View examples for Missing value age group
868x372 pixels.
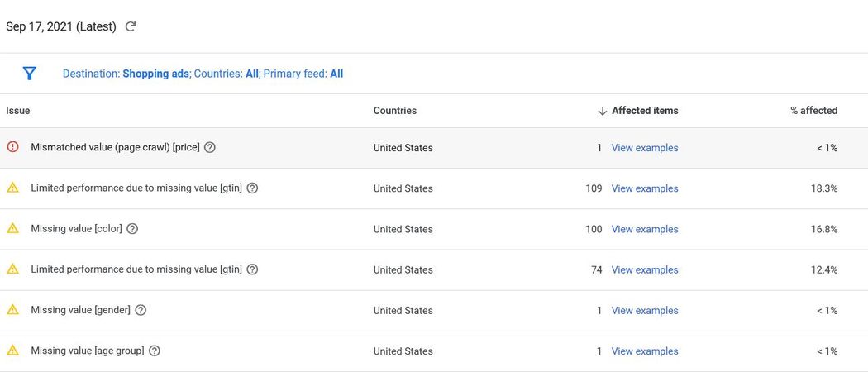tap(645, 351)
